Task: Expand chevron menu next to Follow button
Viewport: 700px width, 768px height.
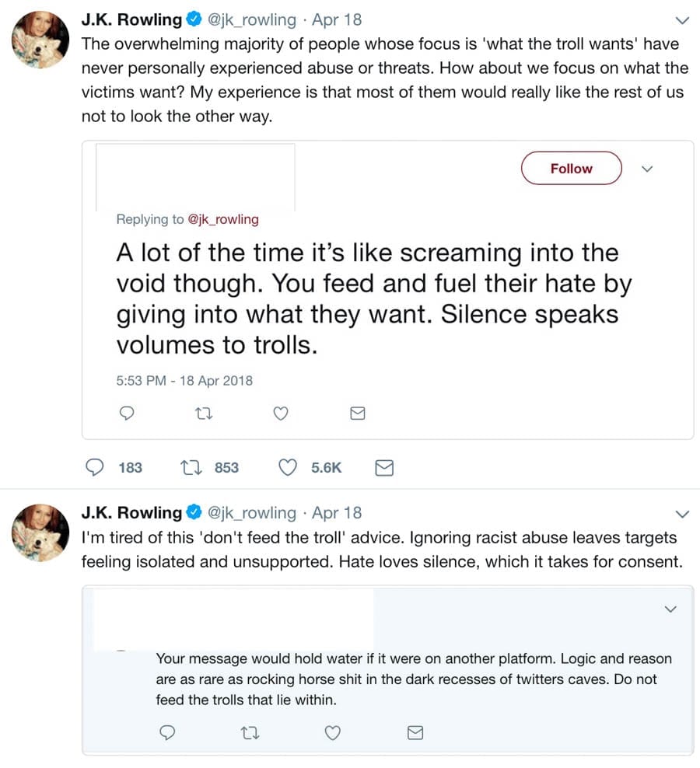Action: click(646, 169)
